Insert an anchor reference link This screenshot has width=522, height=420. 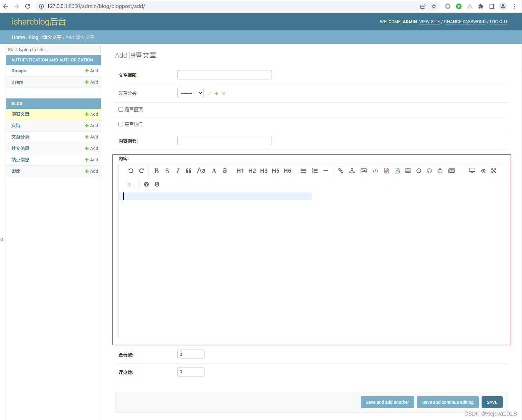coord(352,171)
